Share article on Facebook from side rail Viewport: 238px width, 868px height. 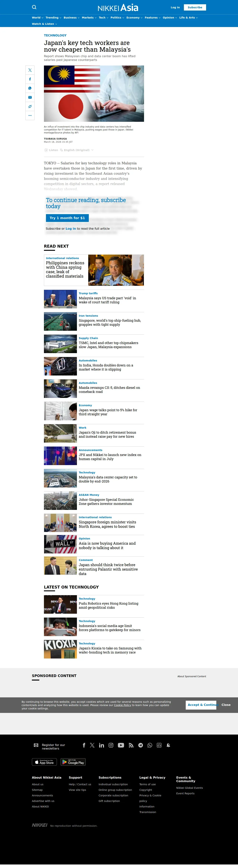(x=30, y=79)
